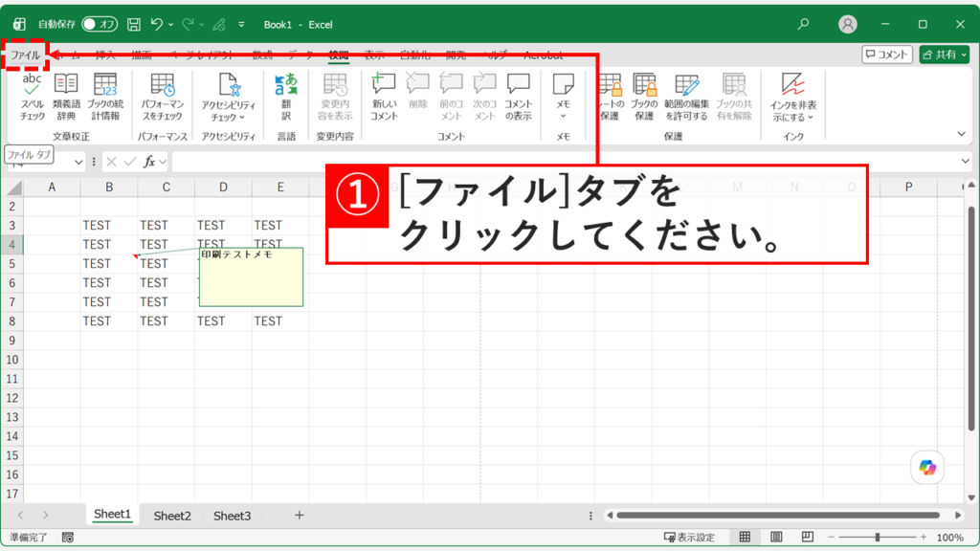This screenshot has height=551, width=980.
Task: Click the redo icon
Action: point(188,24)
